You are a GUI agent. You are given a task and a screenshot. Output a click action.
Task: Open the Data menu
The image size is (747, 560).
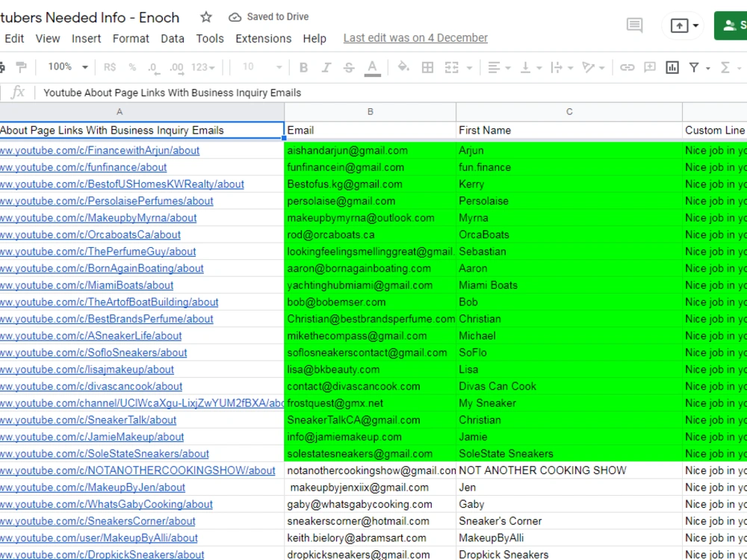pyautogui.click(x=173, y=39)
